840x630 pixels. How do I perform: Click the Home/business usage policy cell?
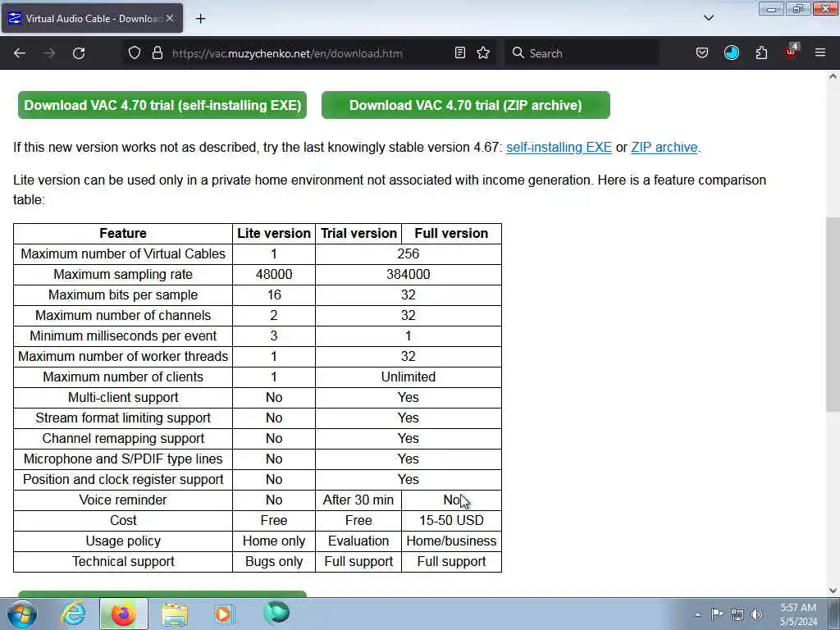pyautogui.click(x=451, y=541)
